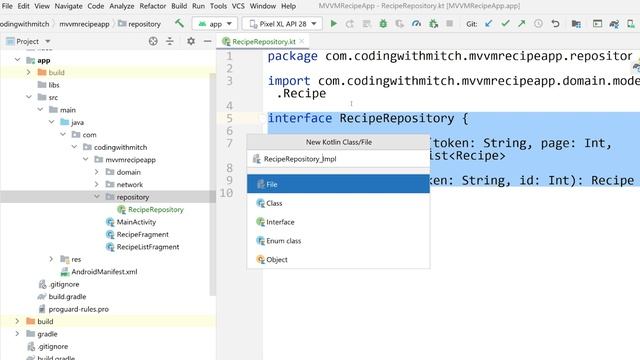This screenshot has height=360, width=640.
Task: Click Git Push green arrow icon
Action: 522,24
